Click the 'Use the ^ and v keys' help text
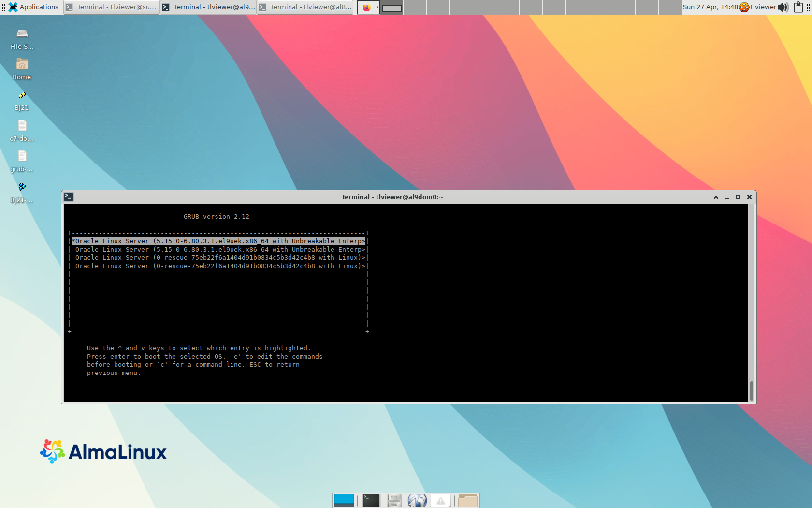 199,348
